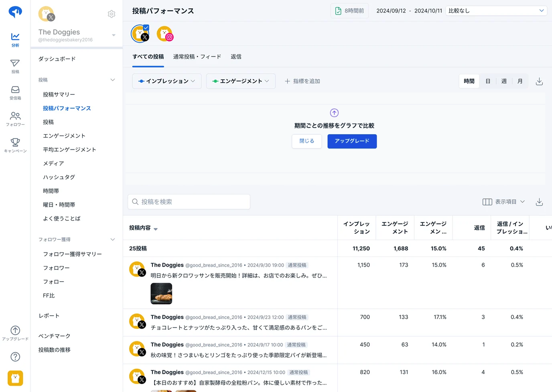
Task: Switch to 通常投稿・フィード tab
Action: 197,57
